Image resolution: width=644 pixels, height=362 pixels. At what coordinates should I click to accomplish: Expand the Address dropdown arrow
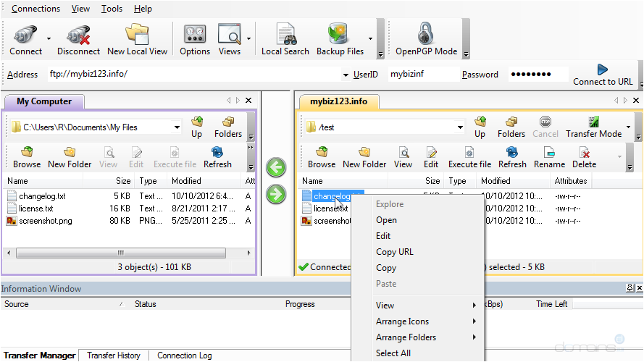346,75
